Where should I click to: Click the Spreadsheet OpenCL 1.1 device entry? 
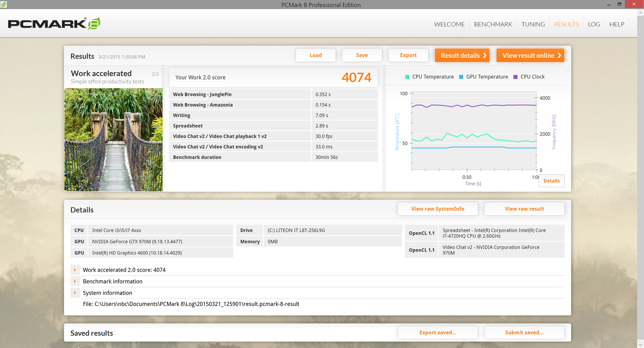coord(501,233)
